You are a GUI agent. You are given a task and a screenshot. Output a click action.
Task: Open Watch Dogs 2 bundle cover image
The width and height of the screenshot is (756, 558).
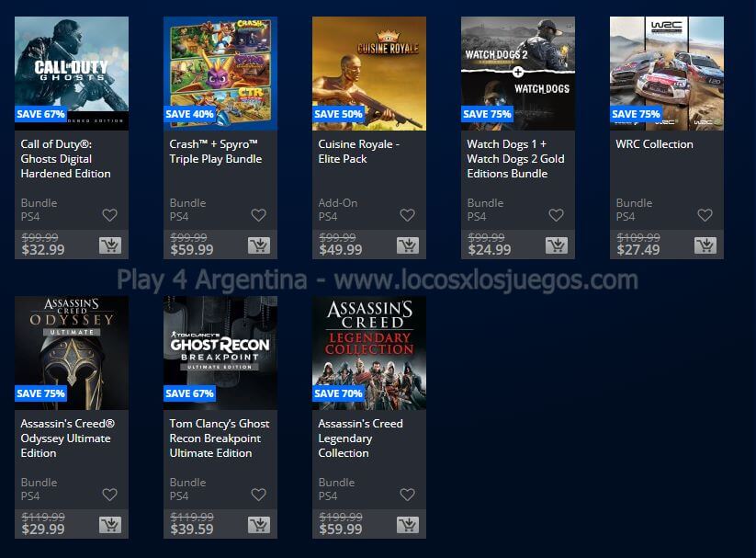tap(518, 74)
